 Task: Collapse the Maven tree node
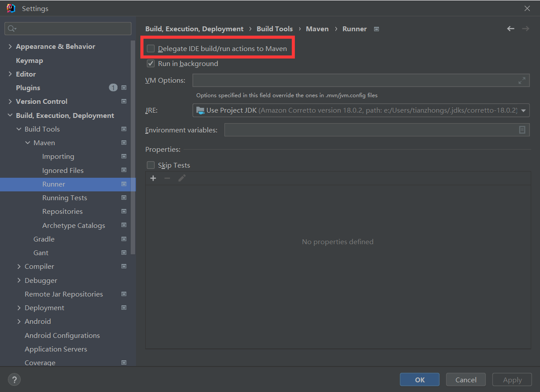coord(28,143)
